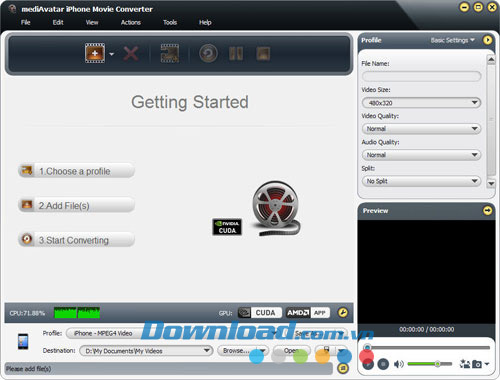Take a preview snapshot with camera icon
The image size is (500, 380).
477,364
